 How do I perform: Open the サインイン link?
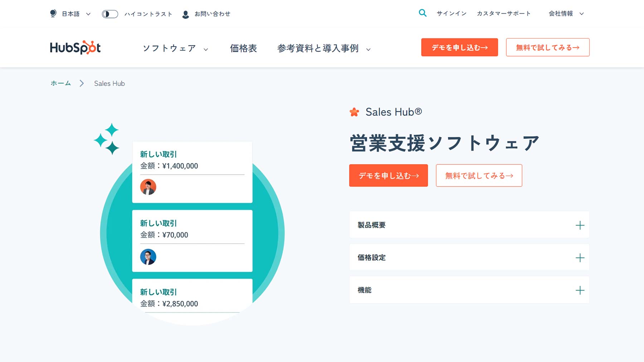coord(452,14)
